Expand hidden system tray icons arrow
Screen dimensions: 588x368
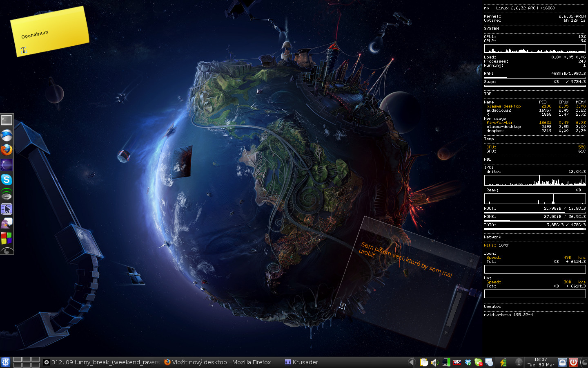click(412, 362)
